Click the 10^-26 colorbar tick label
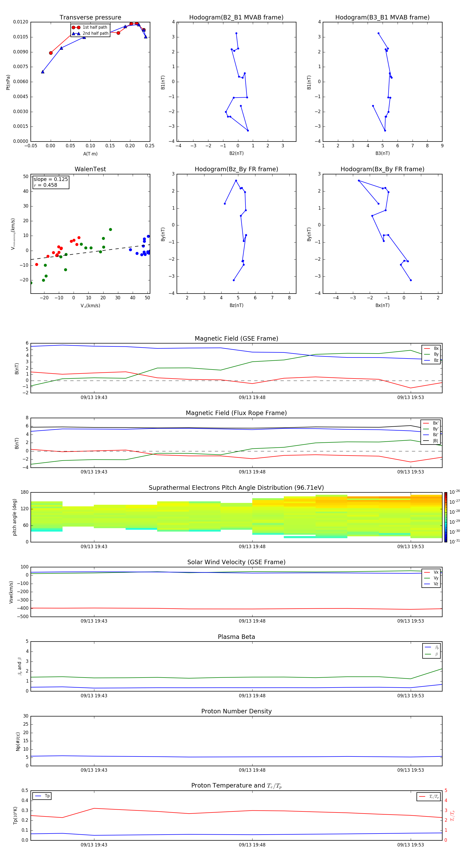This screenshot has width=473, height=868. [455, 492]
